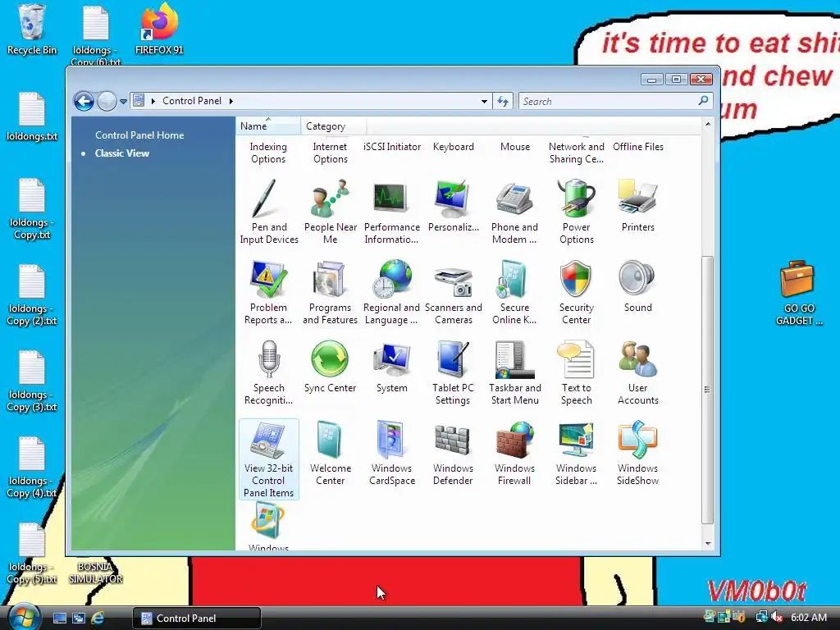Open Windows Firewall settings

click(x=514, y=453)
